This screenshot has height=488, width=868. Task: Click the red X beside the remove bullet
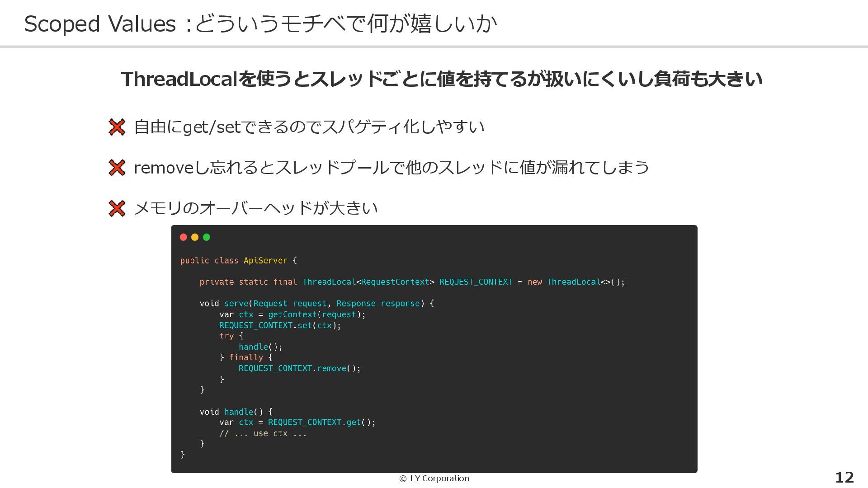pos(117,168)
